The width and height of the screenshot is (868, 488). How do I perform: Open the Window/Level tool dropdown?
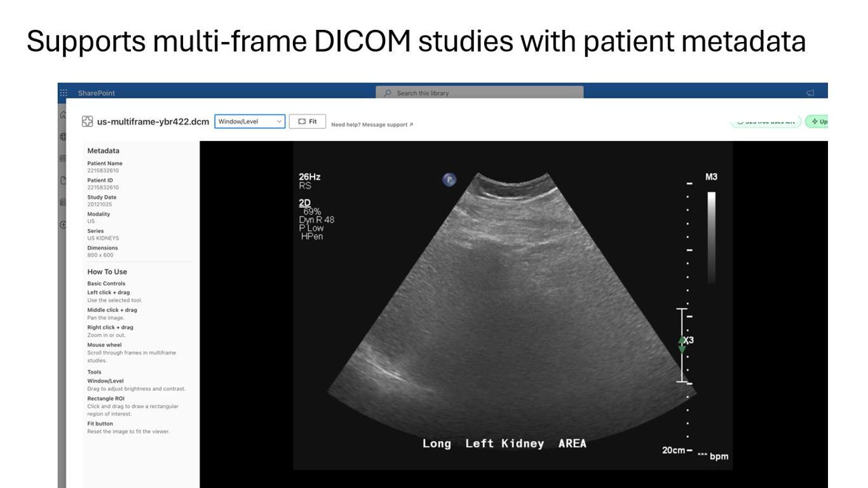249,121
